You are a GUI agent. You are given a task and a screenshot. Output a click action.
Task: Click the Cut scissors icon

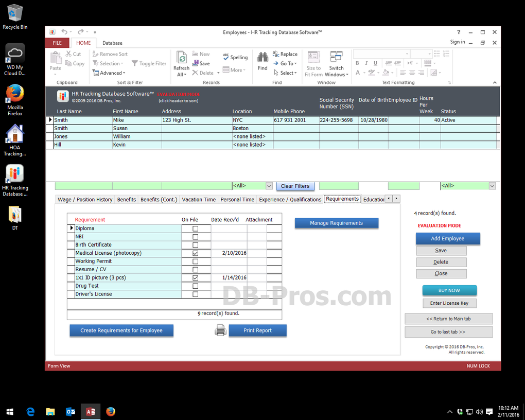coord(68,54)
